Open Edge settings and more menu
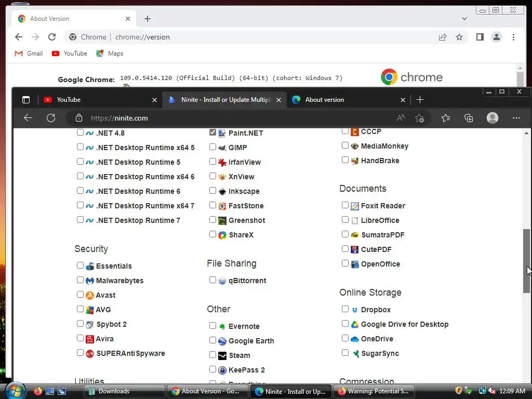 coord(516,118)
